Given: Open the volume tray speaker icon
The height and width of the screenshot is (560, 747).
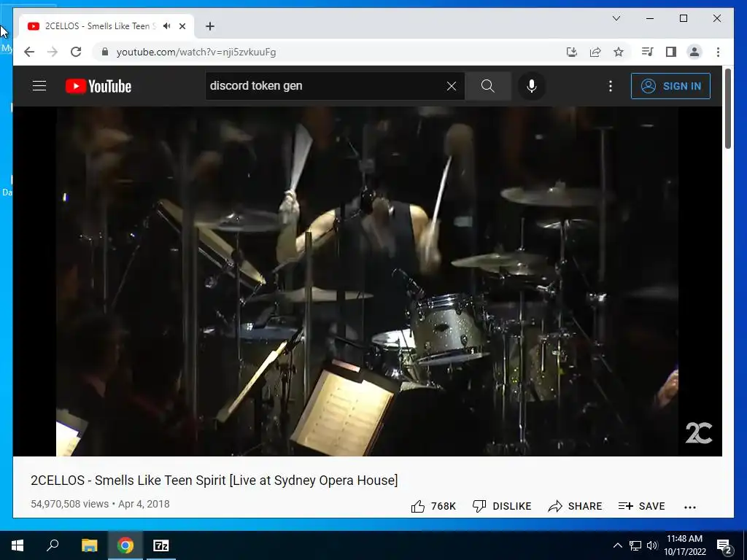Looking at the screenshot, I should point(652,545).
